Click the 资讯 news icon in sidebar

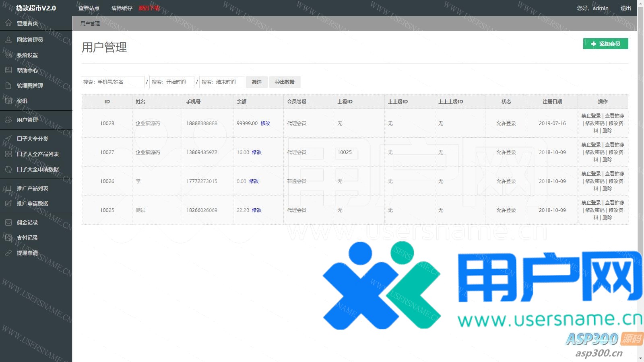[x=8, y=101]
